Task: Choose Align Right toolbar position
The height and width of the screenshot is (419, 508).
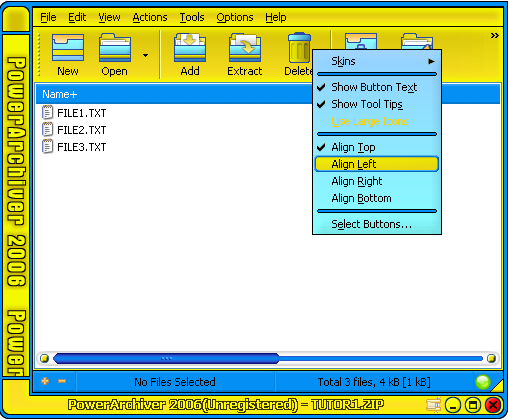Action: pyautogui.click(x=377, y=181)
